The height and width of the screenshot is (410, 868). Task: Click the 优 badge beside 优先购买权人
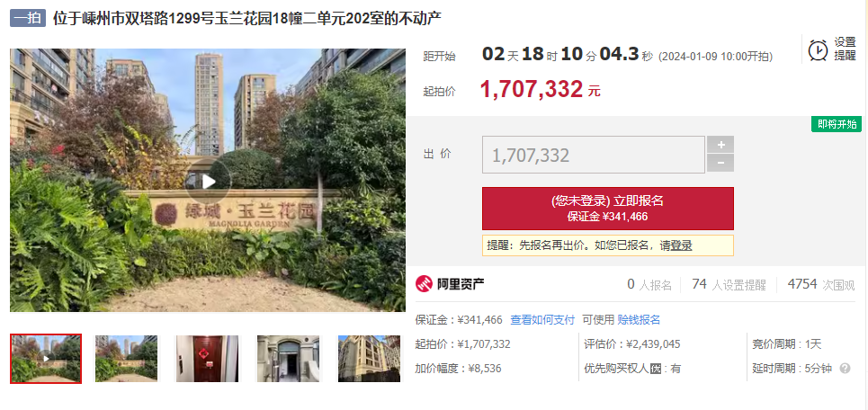click(x=656, y=369)
